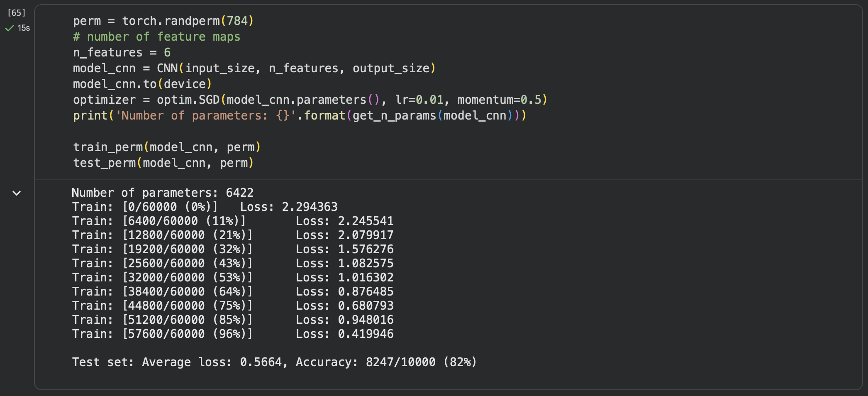The width and height of the screenshot is (868, 396).
Task: Click the '# number of feature maps' comment
Action: (156, 37)
